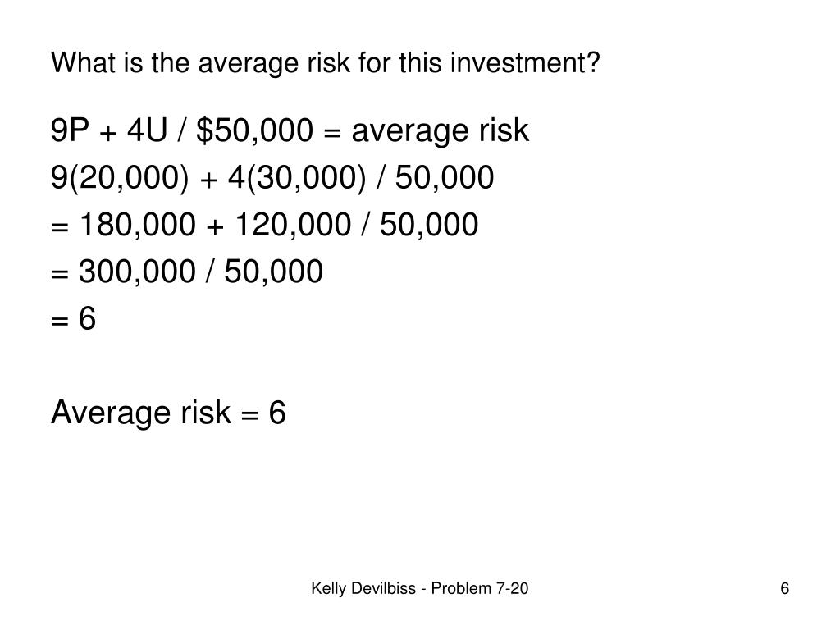Select the '$50,000' value in the formula
The width and height of the screenshot is (840, 630).
(x=254, y=130)
